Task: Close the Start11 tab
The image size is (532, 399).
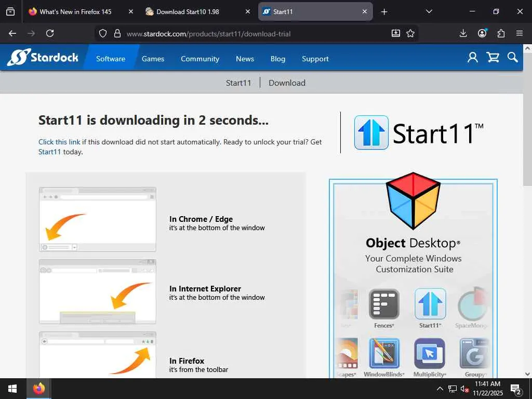Action: (364, 11)
